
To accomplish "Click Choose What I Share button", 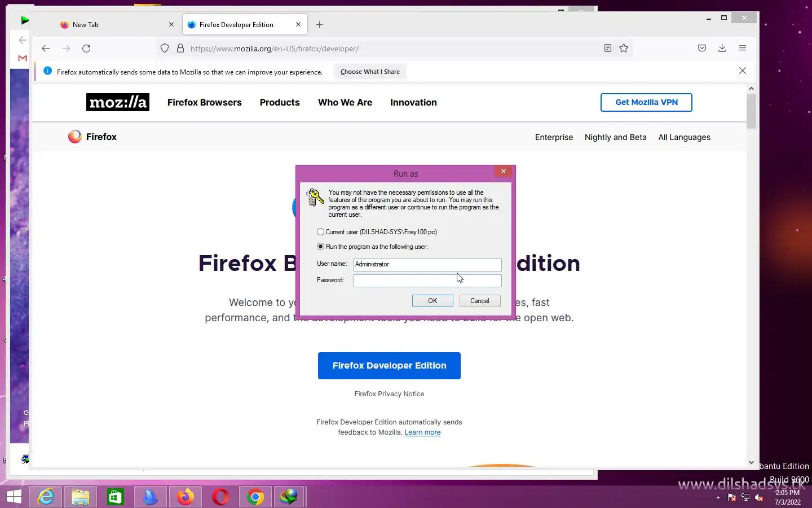I will (370, 72).
